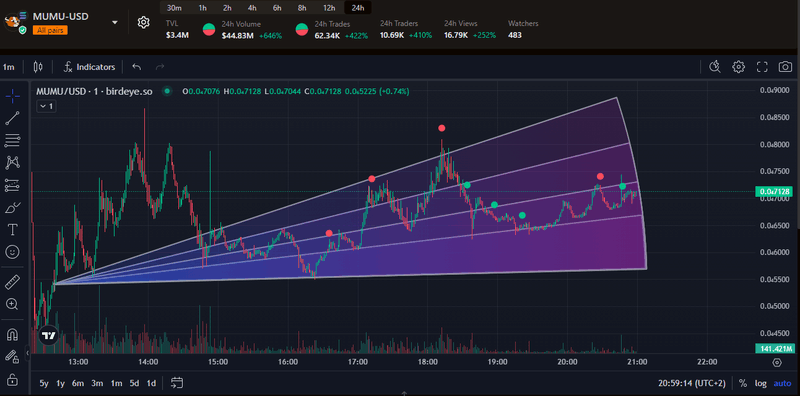The width and height of the screenshot is (800, 396).
Task: Toggle log scale mode
Action: coord(761,383)
